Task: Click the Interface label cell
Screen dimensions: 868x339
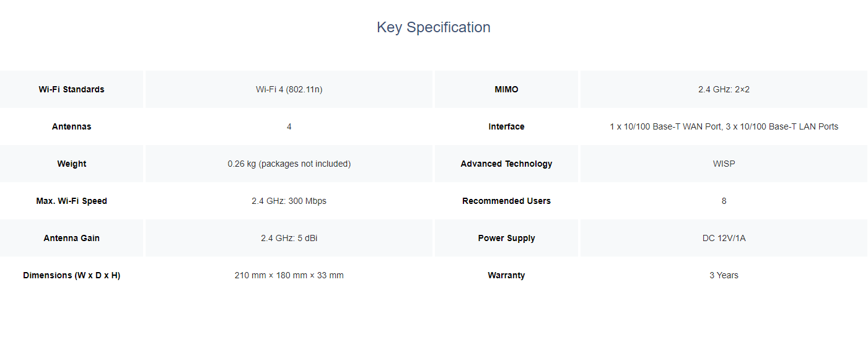Action: coord(506,126)
